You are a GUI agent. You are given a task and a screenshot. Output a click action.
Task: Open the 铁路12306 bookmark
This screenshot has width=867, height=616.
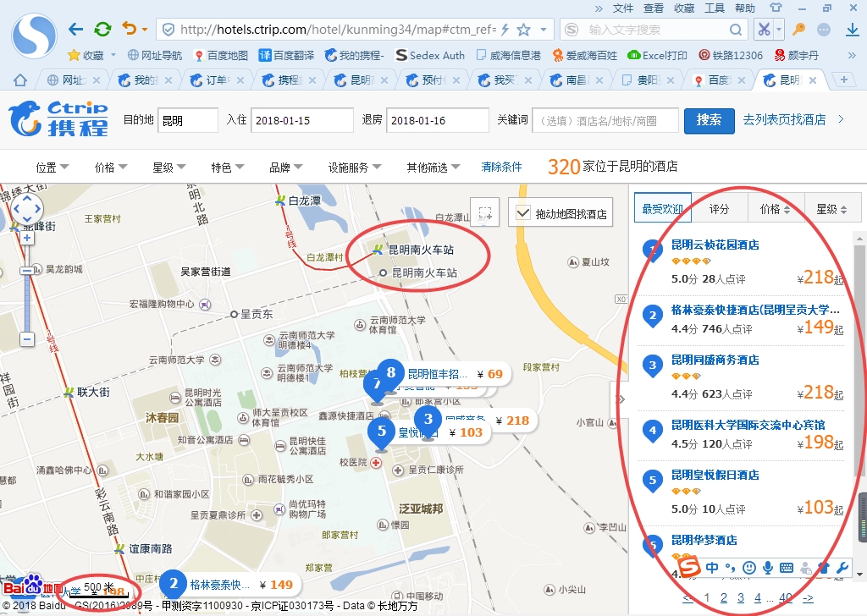(731, 55)
